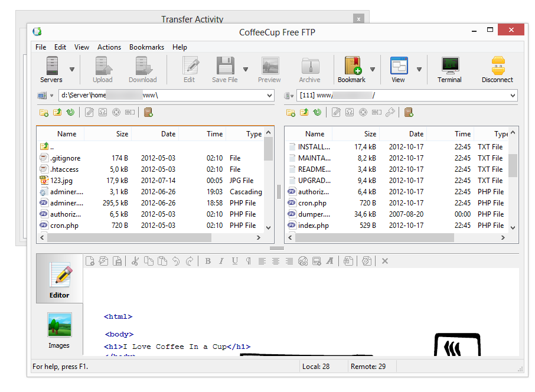Open the Actions menu
This screenshot has height=392, width=535.
pos(109,47)
